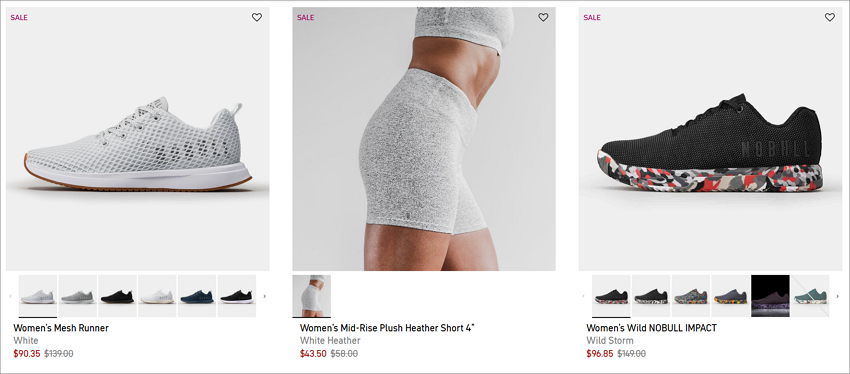Screen dimensions: 850x374
Task: Choose black Mesh Runner with white sole thumbnail
Action: (236, 296)
